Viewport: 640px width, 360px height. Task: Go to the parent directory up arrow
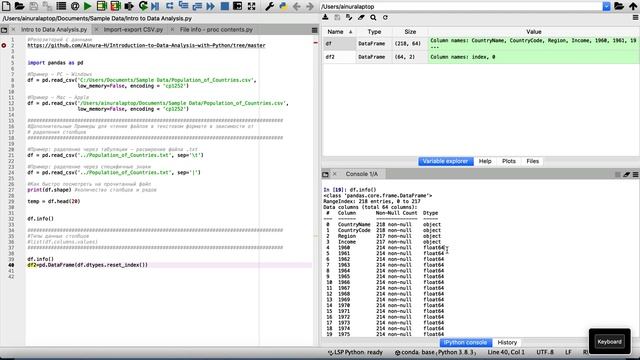(x=633, y=6)
